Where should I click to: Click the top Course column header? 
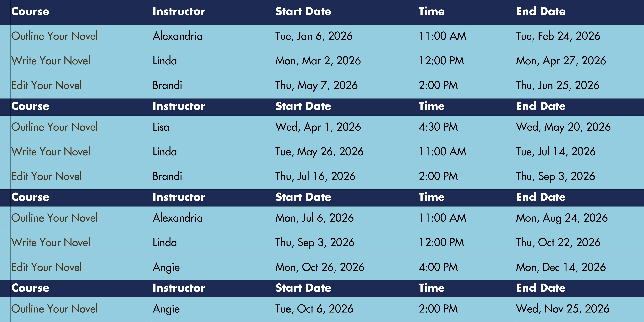point(30,11)
